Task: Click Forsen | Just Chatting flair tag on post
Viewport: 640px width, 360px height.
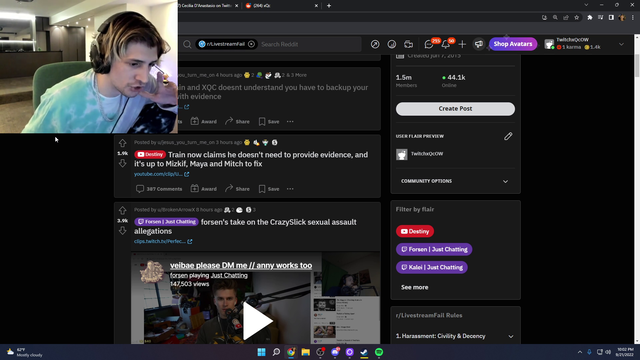Action: tap(167, 222)
